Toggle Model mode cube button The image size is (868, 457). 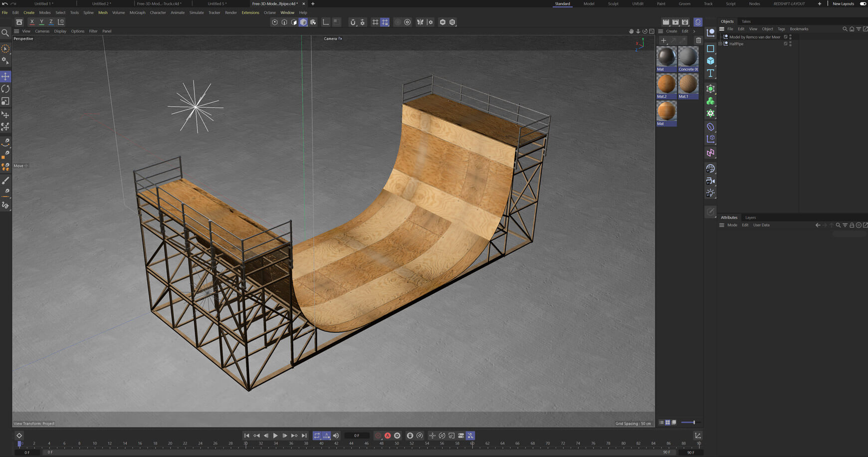pos(303,22)
